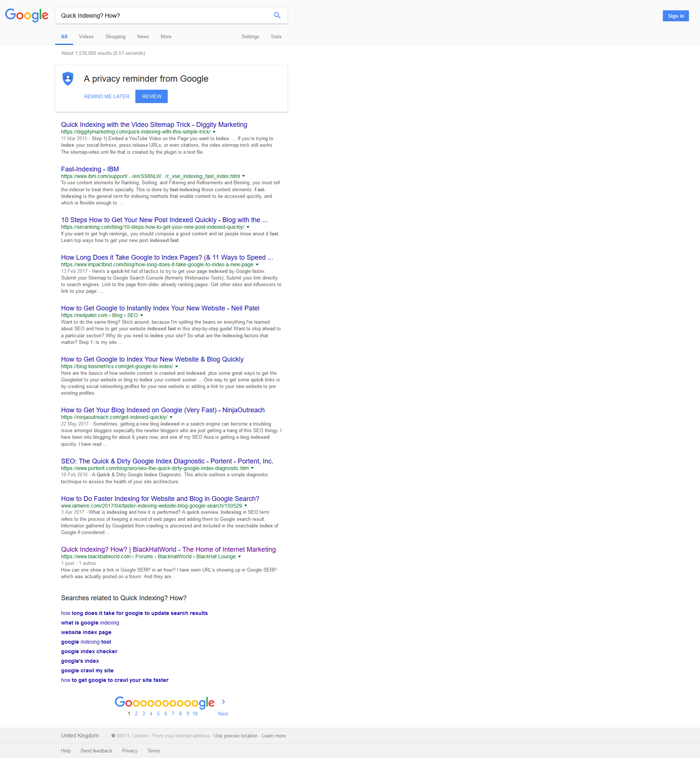Click Learn more in the footer
Image resolution: width=700 pixels, height=758 pixels.
point(274,736)
